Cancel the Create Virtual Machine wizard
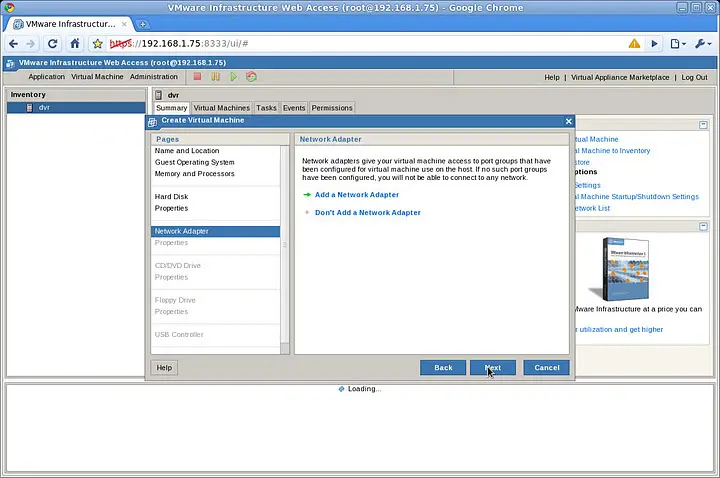The width and height of the screenshot is (720, 478). pos(546,367)
